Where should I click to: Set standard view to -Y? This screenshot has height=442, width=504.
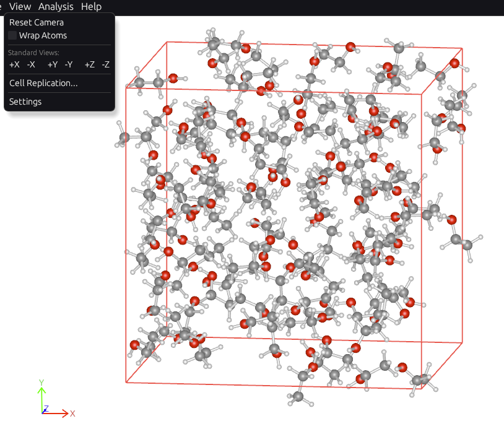pos(69,64)
